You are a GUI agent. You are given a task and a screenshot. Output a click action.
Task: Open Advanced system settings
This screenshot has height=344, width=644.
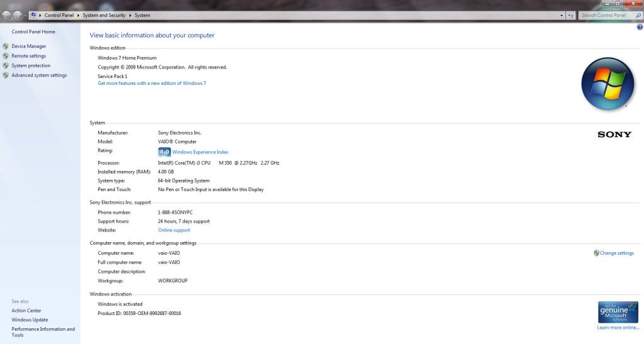pos(39,75)
